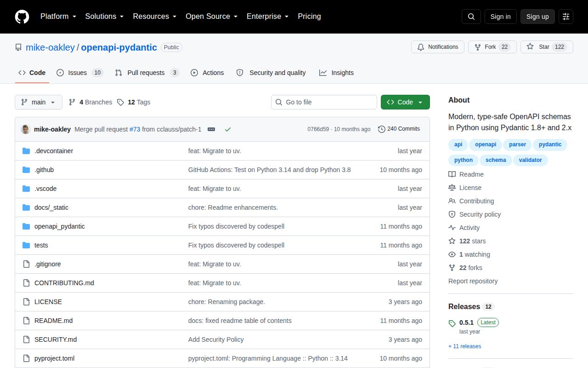Click the folder icon for openapi_pydantic
This screenshot has width=588, height=368.
coord(26,226)
